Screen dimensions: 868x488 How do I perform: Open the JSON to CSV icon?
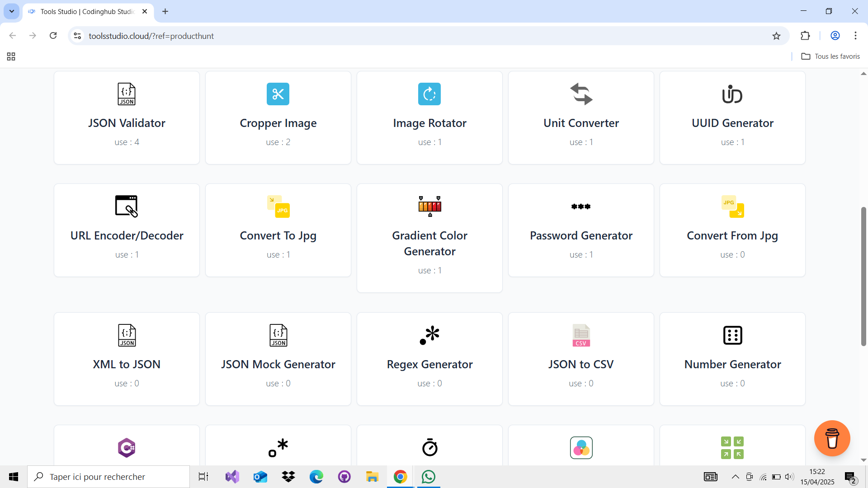581,335
